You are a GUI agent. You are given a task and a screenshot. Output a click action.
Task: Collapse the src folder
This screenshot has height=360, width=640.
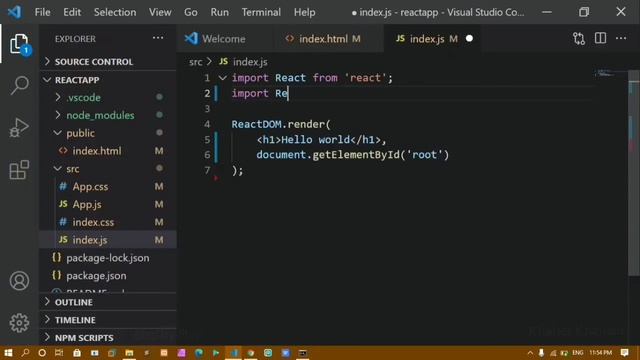coord(108,169)
